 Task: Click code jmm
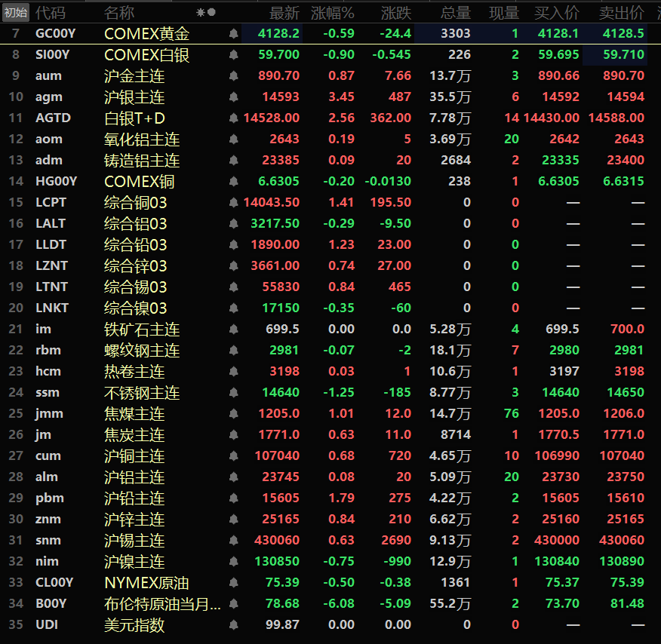click(x=49, y=413)
